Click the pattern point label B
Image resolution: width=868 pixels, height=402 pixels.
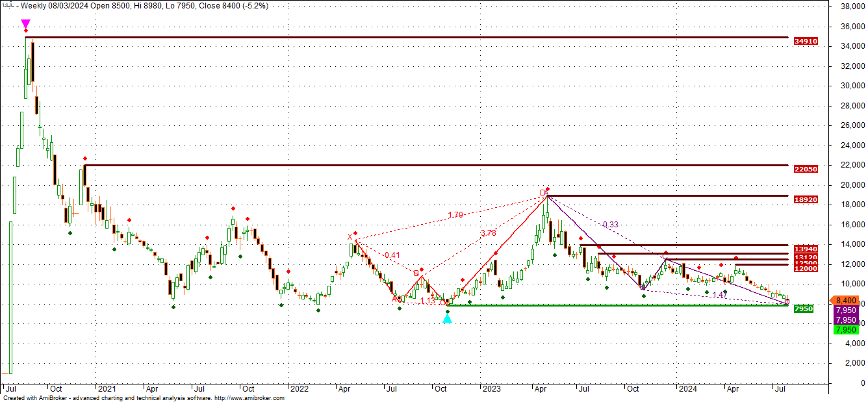pyautogui.click(x=416, y=273)
